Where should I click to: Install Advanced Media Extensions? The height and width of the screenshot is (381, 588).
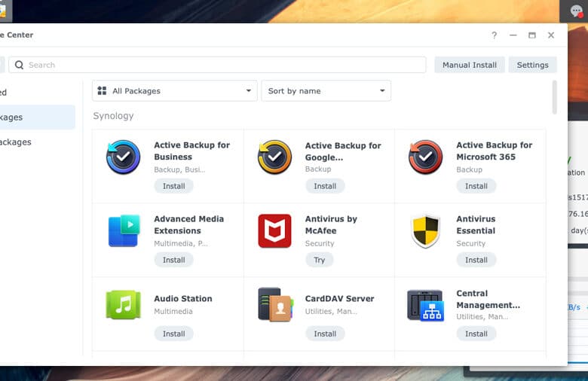pos(173,260)
